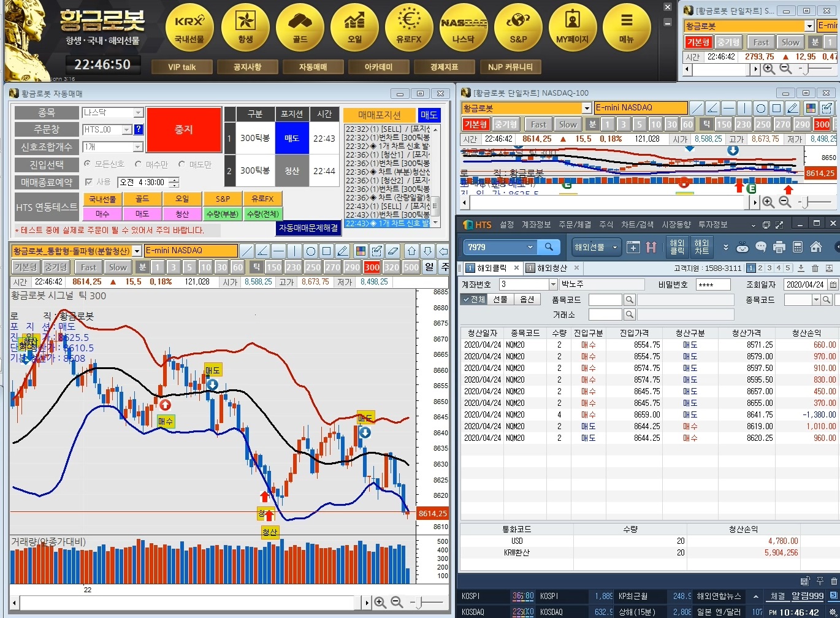Open the calendar picker beside 2020/04/24

click(833, 284)
